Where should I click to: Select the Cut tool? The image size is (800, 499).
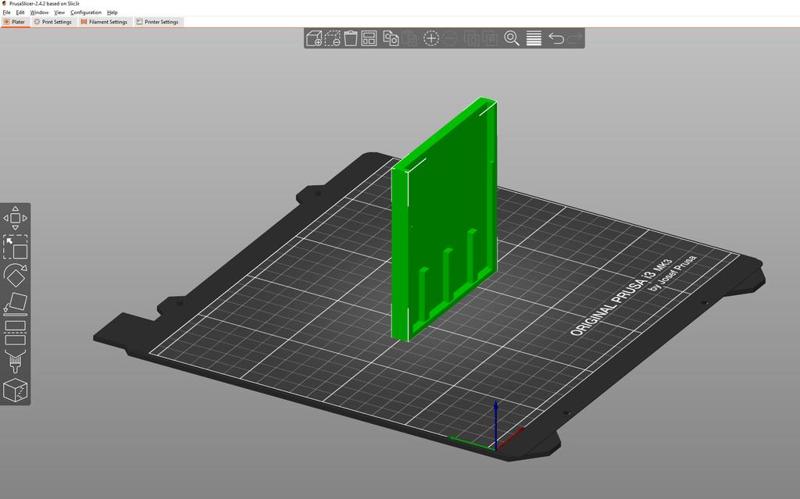point(15,333)
